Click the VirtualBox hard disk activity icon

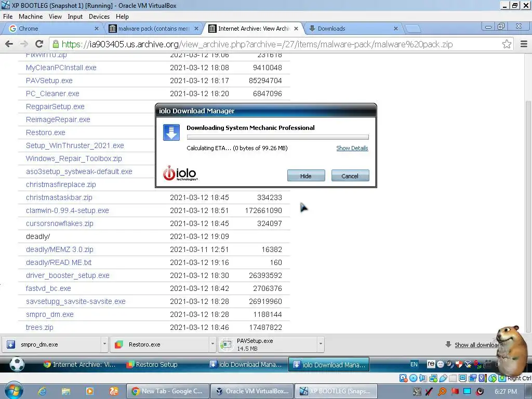tap(403, 378)
